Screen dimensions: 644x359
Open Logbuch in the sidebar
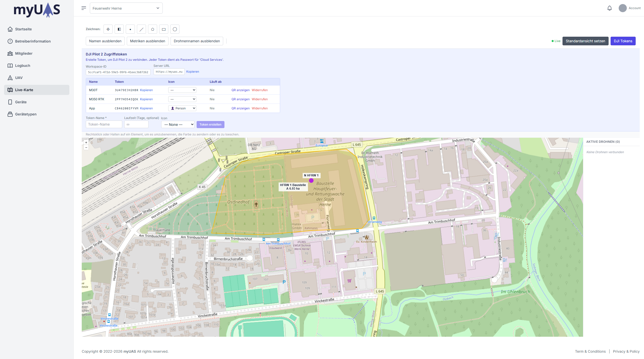[23, 66]
